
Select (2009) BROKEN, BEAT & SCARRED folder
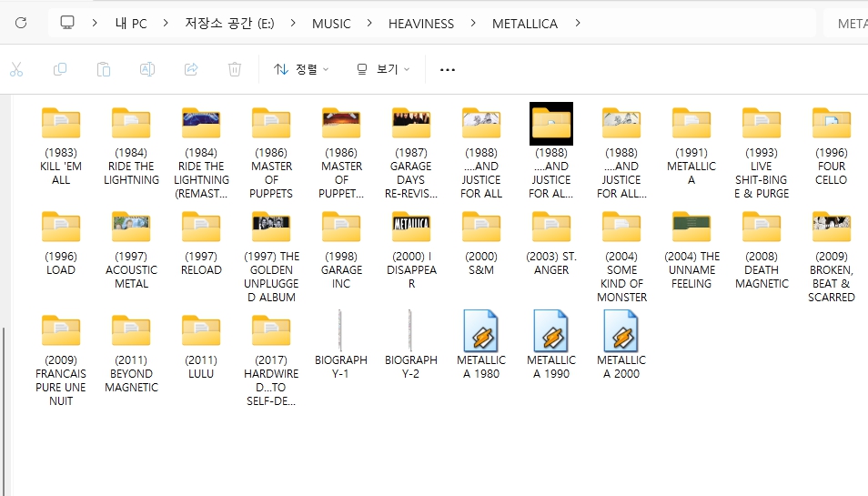point(832,258)
